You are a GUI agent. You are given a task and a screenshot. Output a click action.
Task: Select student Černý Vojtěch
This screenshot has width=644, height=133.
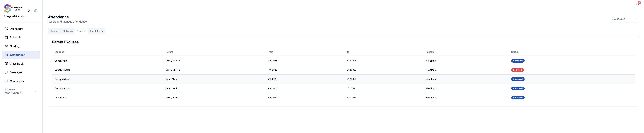pos(63,79)
